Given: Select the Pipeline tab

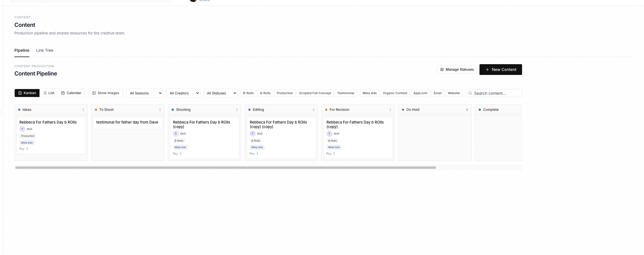Looking at the screenshot, I should [22, 50].
